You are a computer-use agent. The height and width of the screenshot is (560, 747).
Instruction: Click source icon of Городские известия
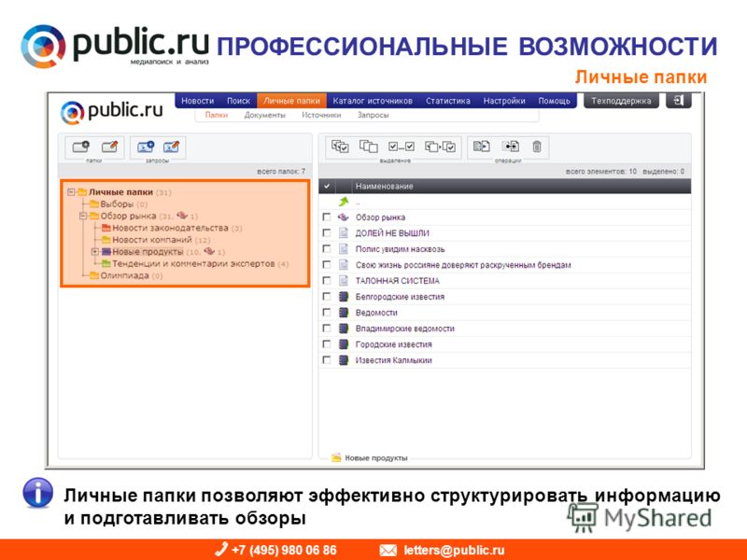point(344,344)
